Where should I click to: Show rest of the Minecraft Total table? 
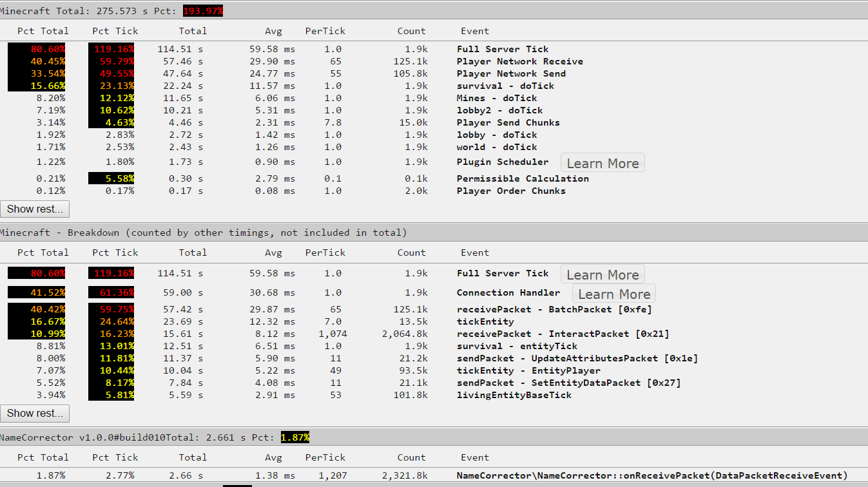[35, 209]
